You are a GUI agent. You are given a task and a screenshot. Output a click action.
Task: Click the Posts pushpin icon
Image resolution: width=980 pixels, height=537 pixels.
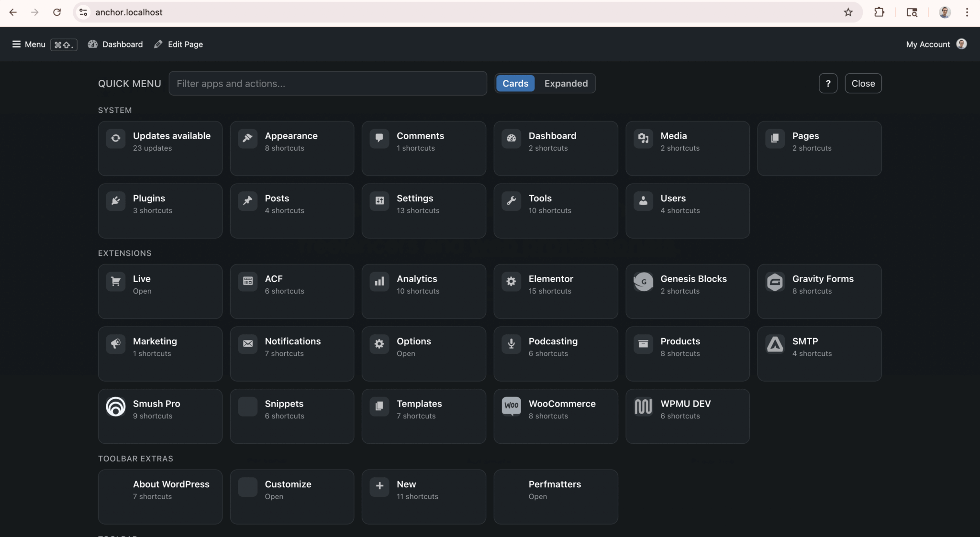[247, 201]
